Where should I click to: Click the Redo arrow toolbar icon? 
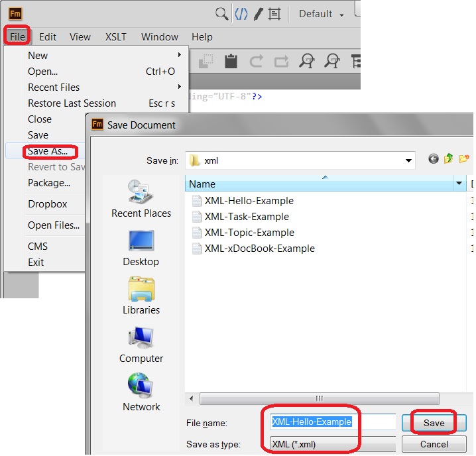tap(281, 61)
